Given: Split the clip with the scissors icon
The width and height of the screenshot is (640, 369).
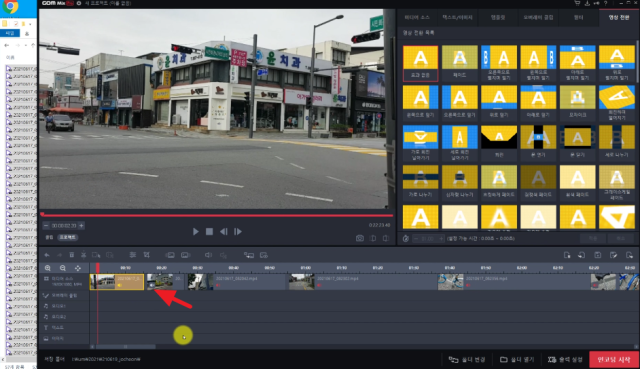Looking at the screenshot, I should point(83,255).
